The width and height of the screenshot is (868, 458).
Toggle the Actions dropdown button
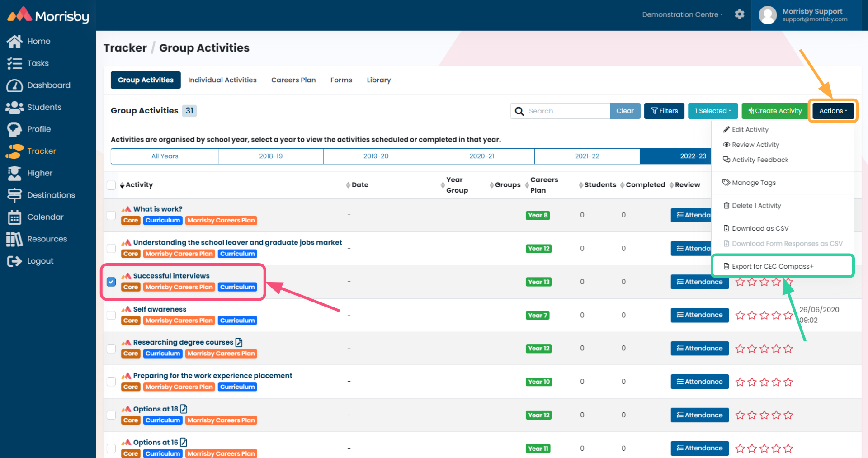[x=833, y=111]
